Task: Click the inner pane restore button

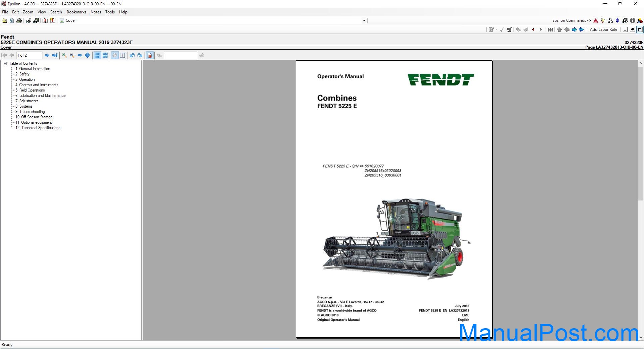Action: [633, 30]
